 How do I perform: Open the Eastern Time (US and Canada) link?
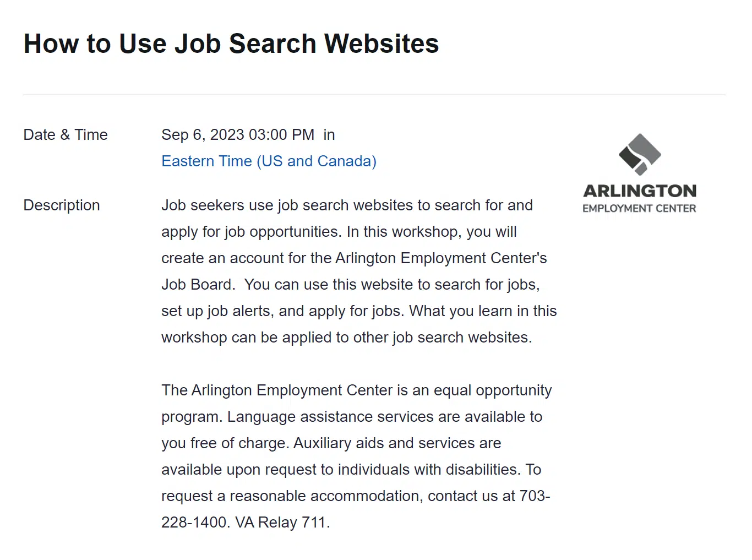269,161
